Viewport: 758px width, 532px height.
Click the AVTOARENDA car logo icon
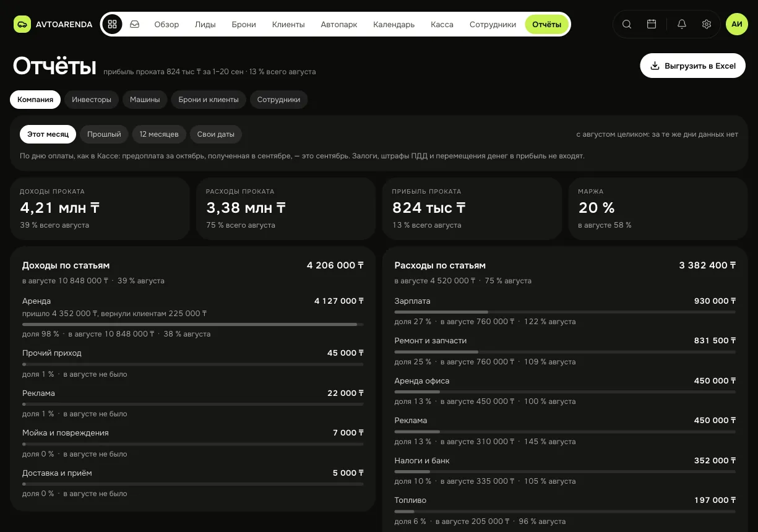coord(22,24)
